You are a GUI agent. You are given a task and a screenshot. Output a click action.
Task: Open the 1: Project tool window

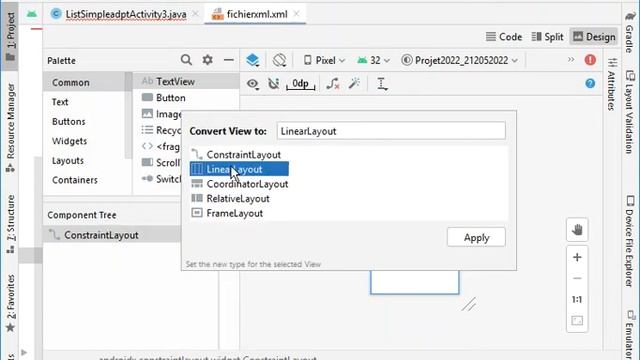click(10, 36)
